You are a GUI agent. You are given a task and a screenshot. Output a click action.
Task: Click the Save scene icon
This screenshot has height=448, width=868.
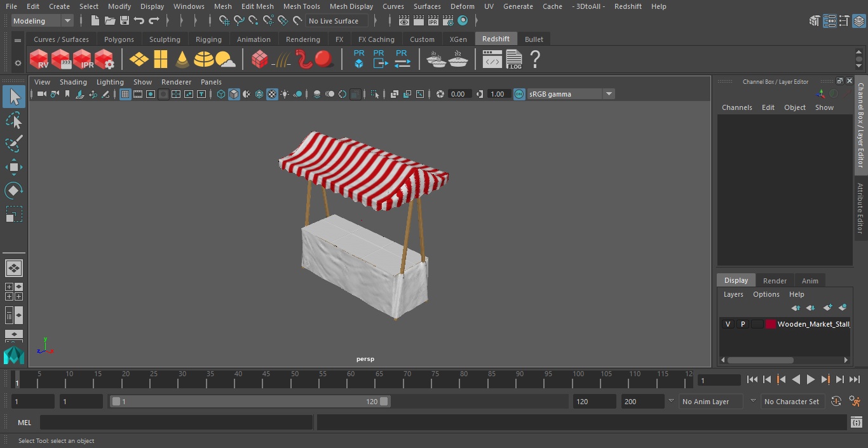click(125, 21)
